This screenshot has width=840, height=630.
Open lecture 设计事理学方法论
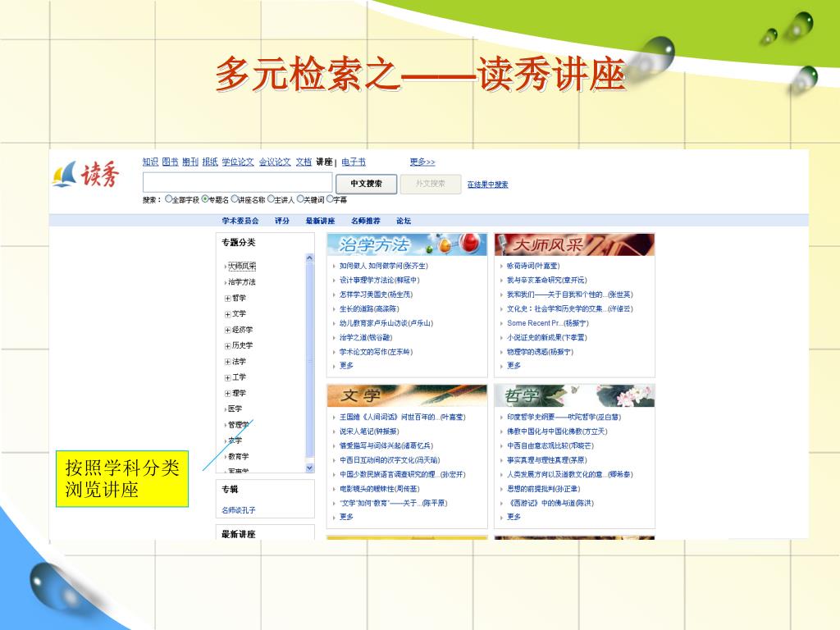(x=379, y=281)
